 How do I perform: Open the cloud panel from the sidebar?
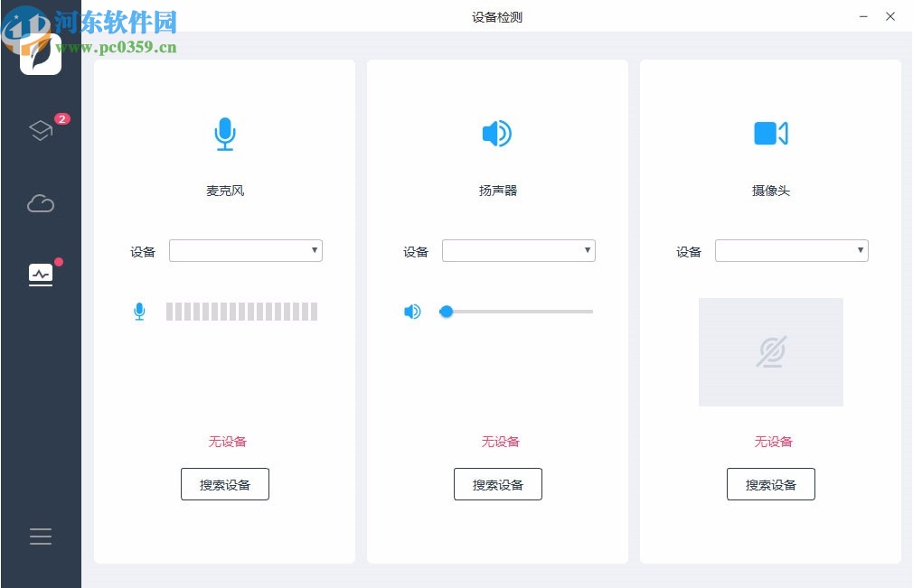tap(41, 203)
